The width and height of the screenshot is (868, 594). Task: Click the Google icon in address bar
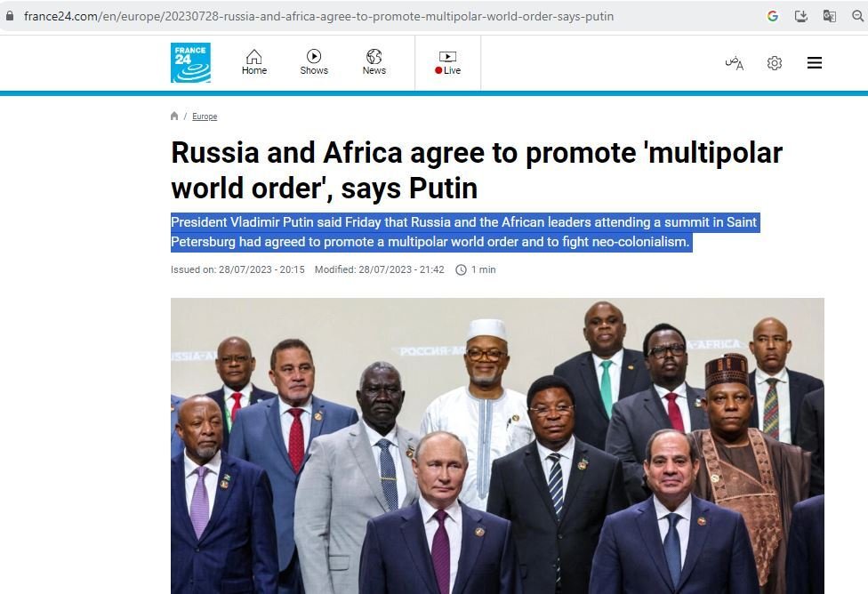773,16
